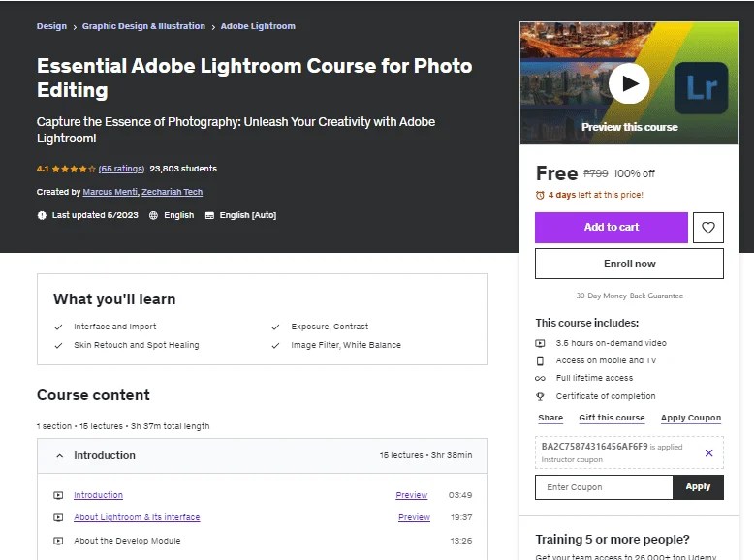754x560 pixels.
Task: Preview About Lightroom & Its interface lecture
Action: click(x=414, y=517)
